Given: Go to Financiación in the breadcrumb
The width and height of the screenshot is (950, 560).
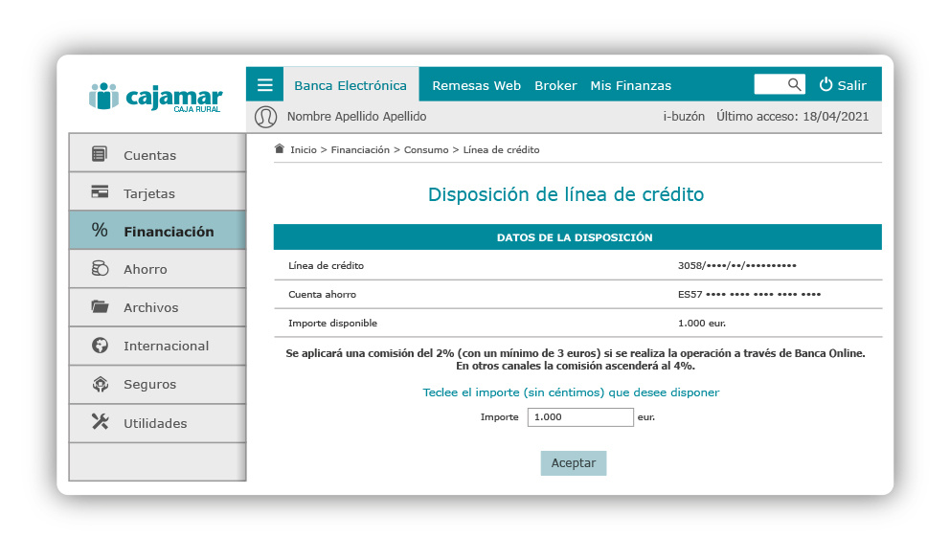Looking at the screenshot, I should 360,149.
